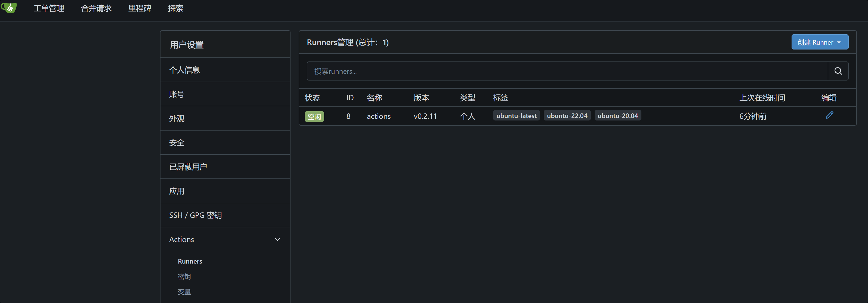Select the Runners submenu item

[x=190, y=262]
